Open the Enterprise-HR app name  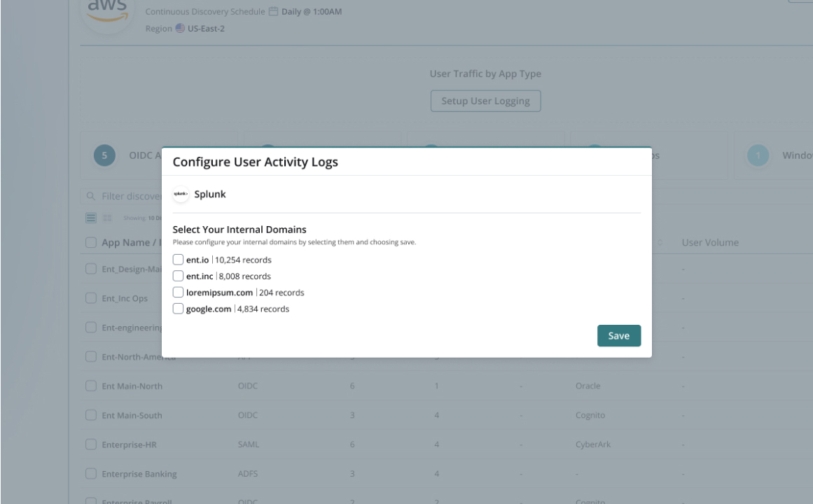[x=129, y=444]
